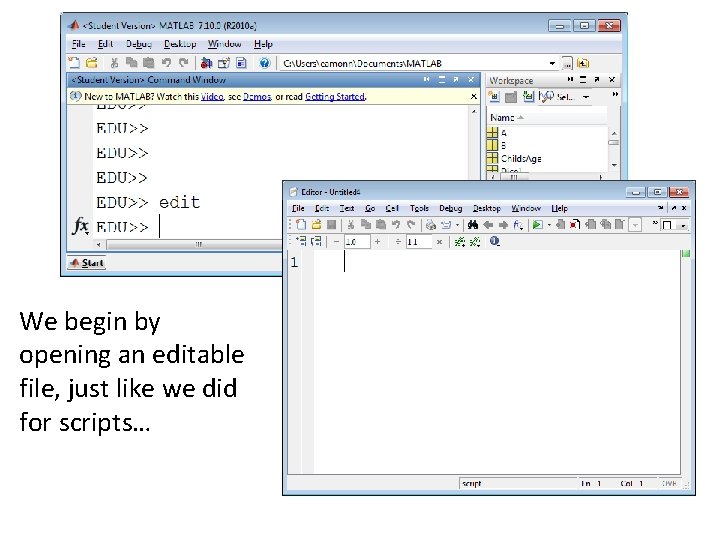The image size is (720, 540).
Task: Open the Video link in info bar
Action: tap(212, 96)
